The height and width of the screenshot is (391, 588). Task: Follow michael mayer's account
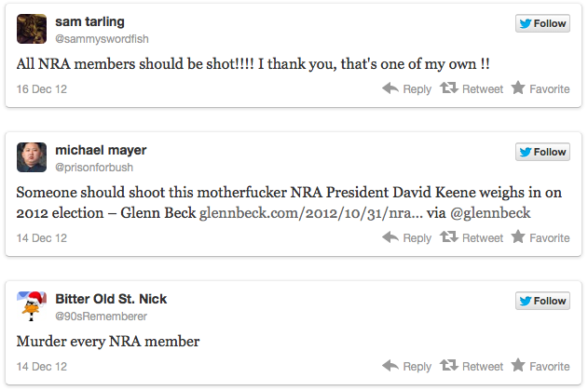542,152
